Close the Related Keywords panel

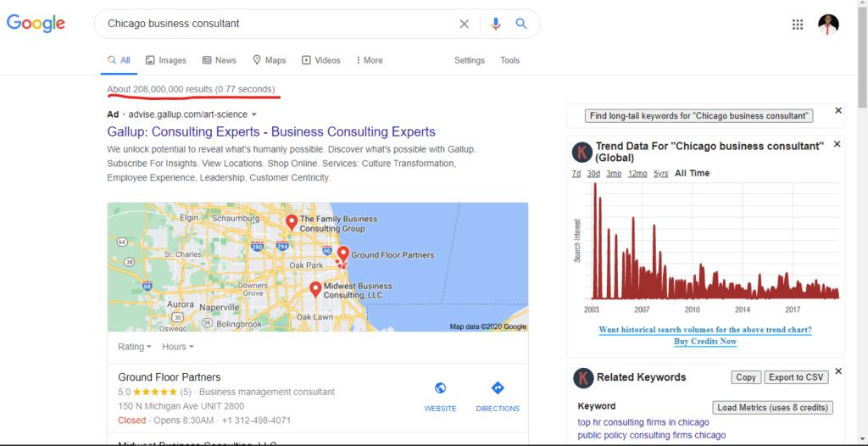(838, 371)
